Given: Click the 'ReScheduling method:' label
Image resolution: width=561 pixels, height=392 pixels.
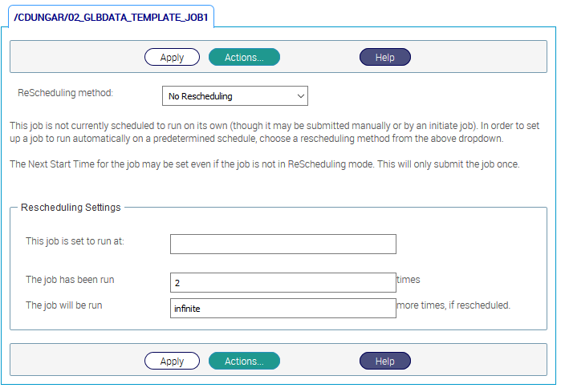Looking at the screenshot, I should (66, 93).
